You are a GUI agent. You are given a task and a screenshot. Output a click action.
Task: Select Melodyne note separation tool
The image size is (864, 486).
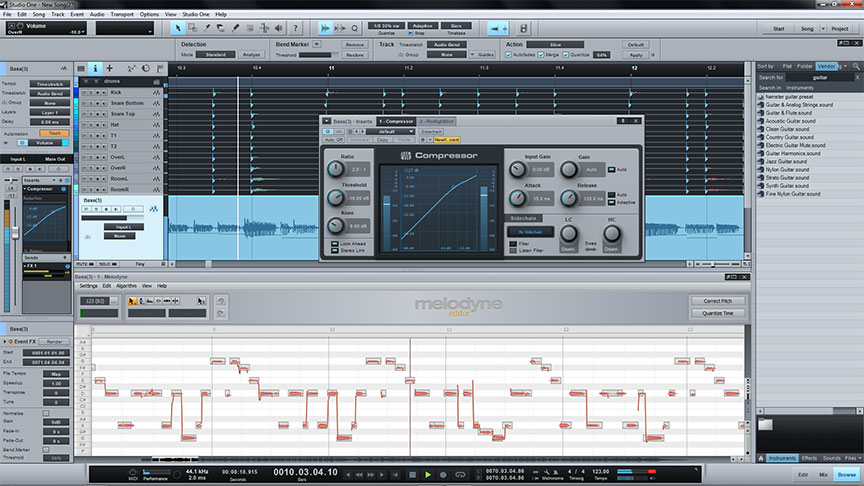point(176,301)
